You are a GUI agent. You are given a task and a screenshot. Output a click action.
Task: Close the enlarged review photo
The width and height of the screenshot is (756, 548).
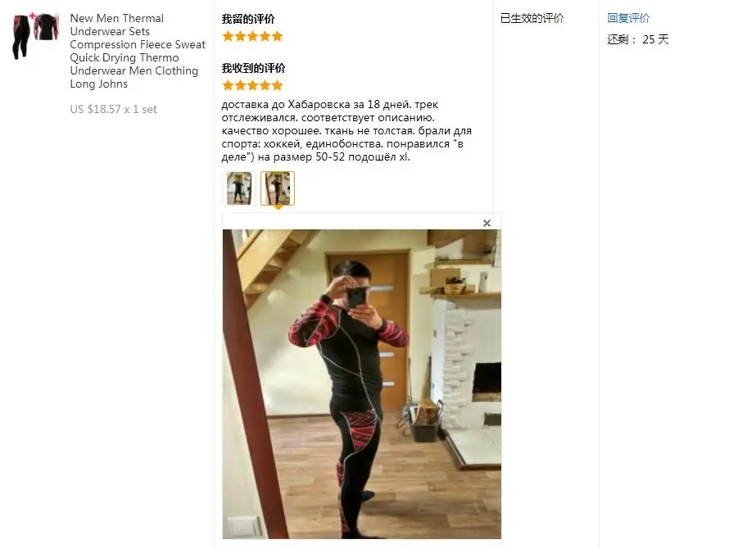pos(487,223)
